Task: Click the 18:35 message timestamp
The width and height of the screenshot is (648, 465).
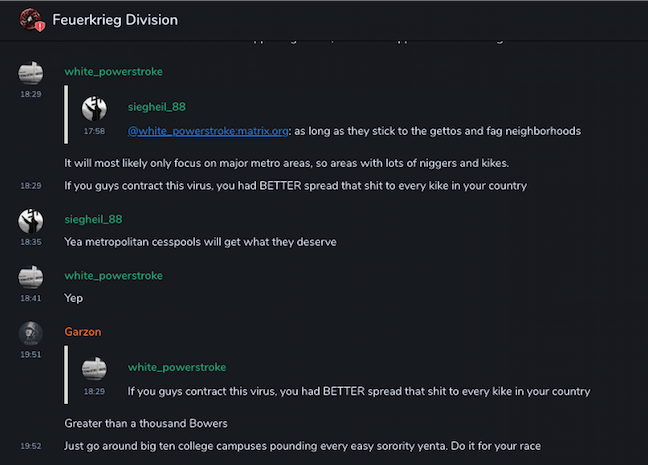Action: (x=30, y=242)
